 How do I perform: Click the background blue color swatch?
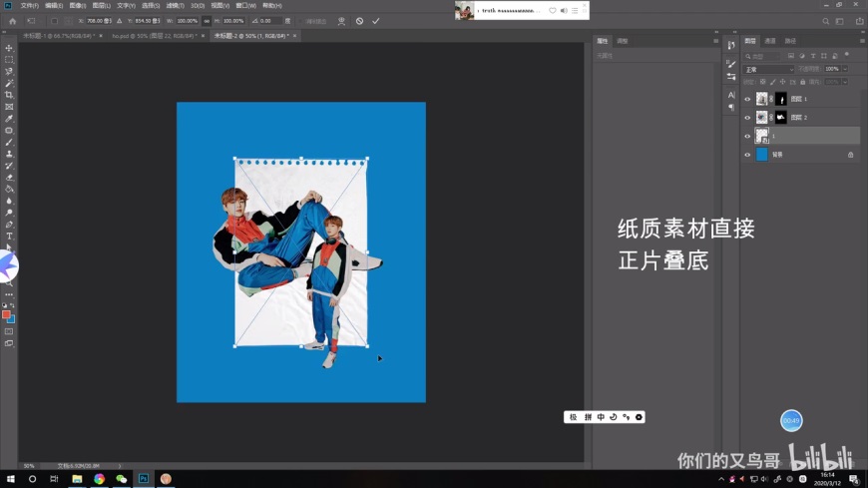click(x=12, y=319)
